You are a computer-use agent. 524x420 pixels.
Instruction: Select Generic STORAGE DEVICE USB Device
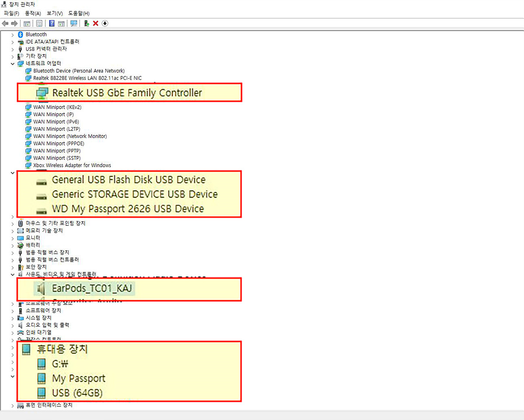point(134,194)
